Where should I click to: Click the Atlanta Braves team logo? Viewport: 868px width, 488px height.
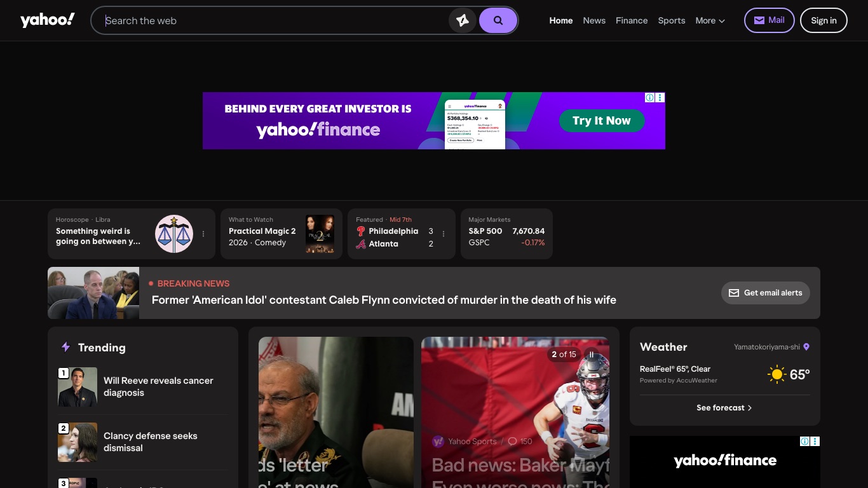point(361,244)
